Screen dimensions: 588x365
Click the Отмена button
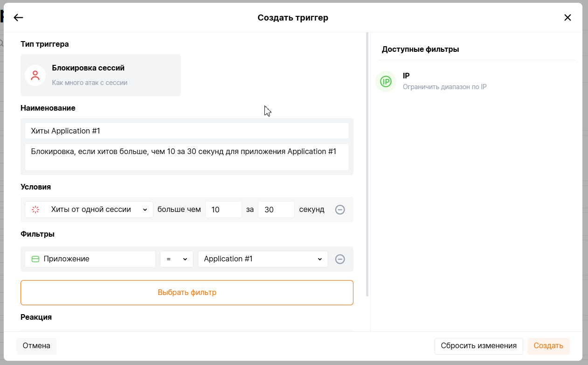click(x=36, y=346)
